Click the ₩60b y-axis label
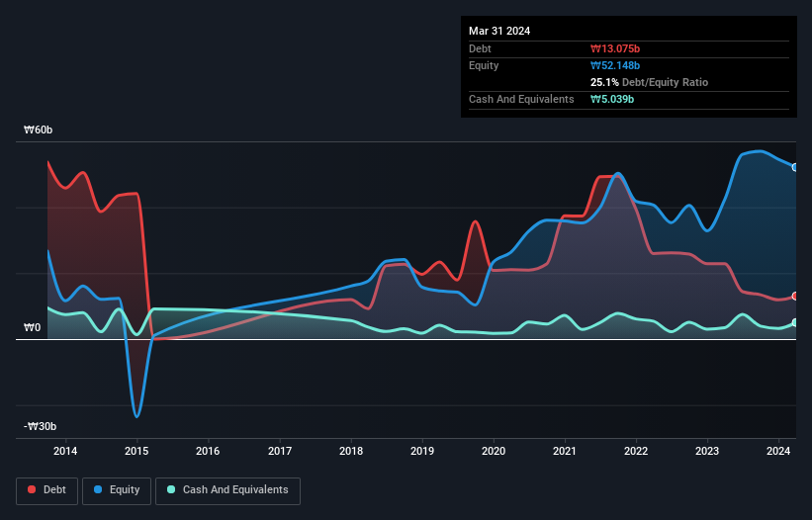The width and height of the screenshot is (812, 520). coord(38,130)
